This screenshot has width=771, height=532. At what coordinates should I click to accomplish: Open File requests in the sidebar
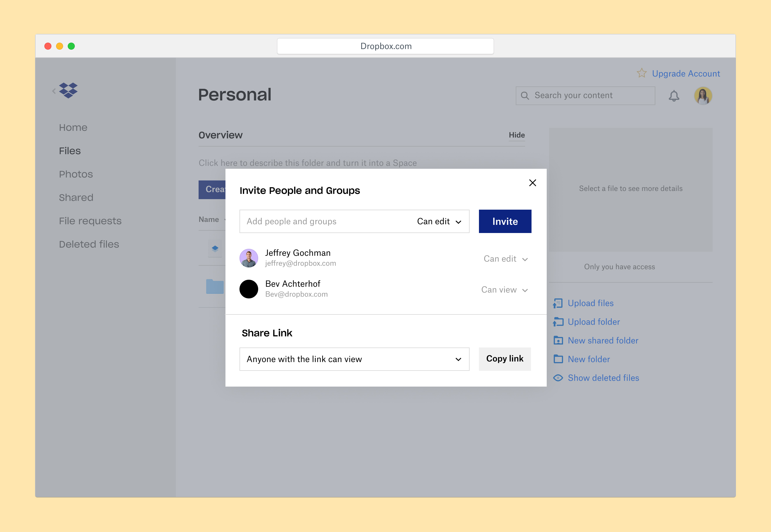[x=90, y=221]
